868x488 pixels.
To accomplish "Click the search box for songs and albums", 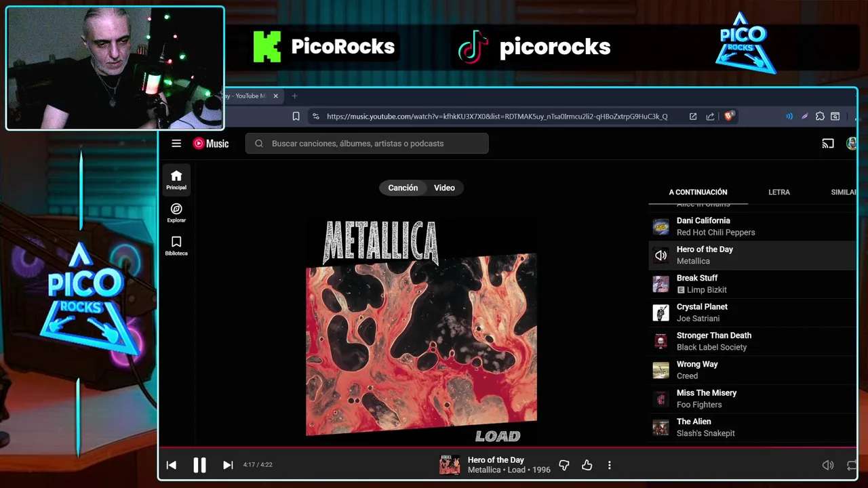I will pyautogui.click(x=367, y=143).
